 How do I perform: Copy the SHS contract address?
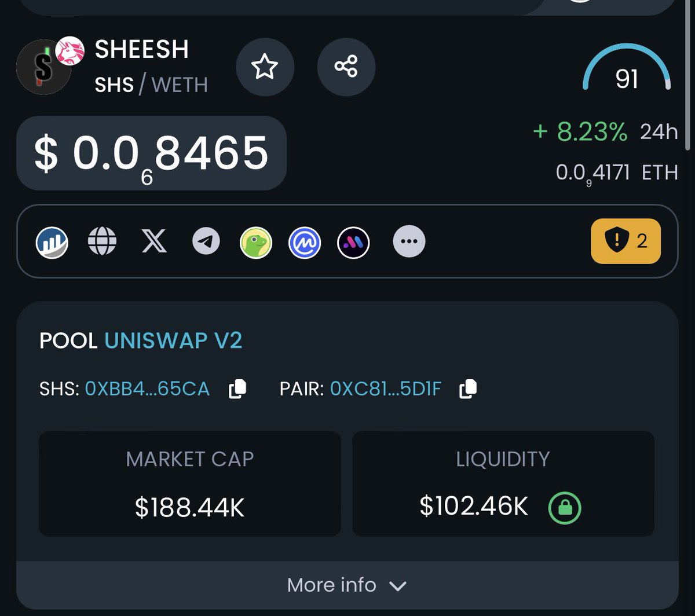tap(237, 389)
